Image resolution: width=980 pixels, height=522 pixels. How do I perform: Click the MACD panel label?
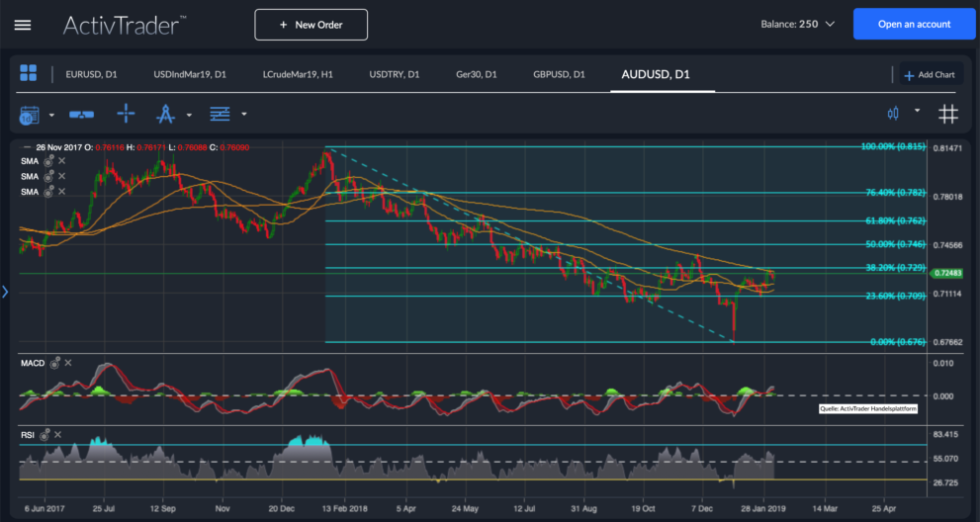click(x=33, y=363)
